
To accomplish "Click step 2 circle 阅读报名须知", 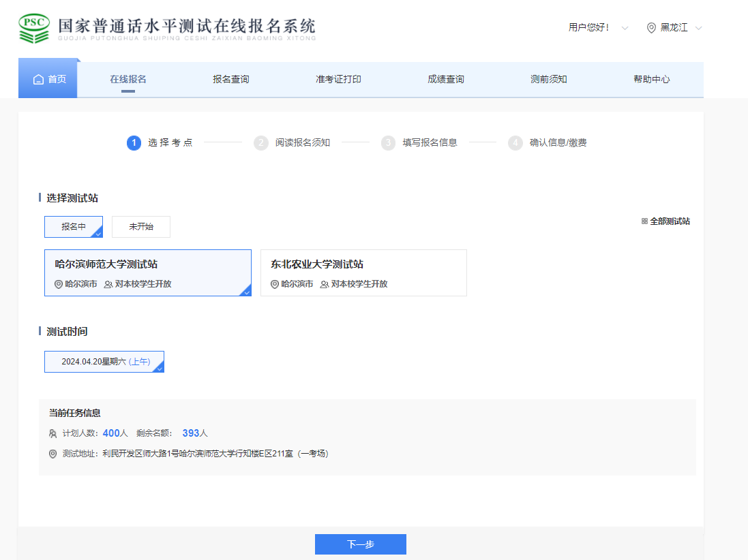I will [x=261, y=142].
